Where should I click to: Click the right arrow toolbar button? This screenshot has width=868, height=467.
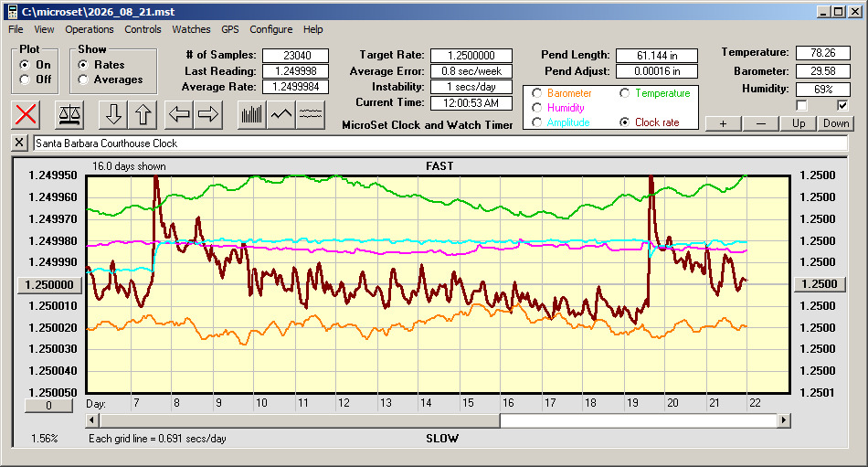pyautogui.click(x=208, y=114)
